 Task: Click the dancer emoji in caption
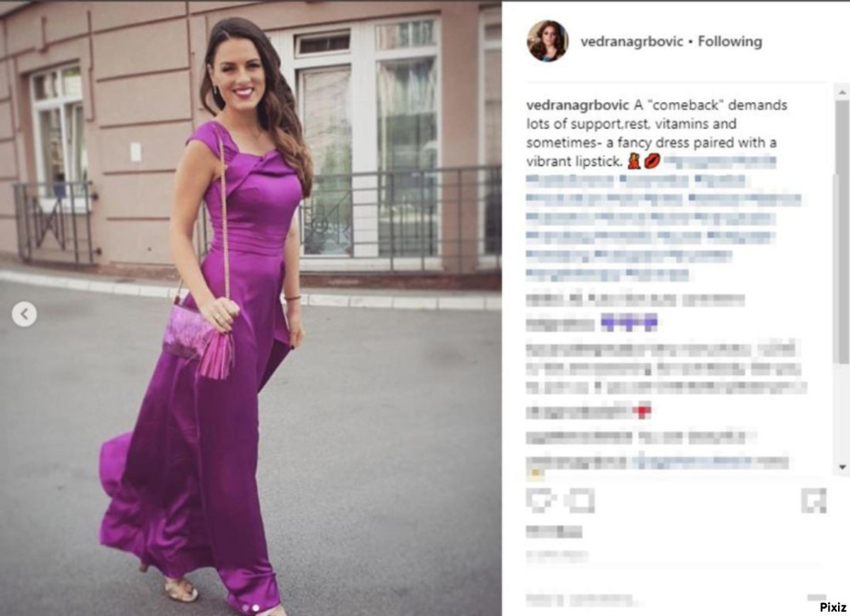pyautogui.click(x=635, y=162)
